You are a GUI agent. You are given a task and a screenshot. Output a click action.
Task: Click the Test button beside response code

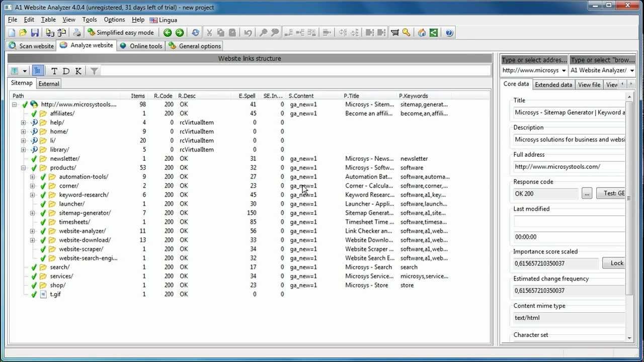pyautogui.click(x=612, y=193)
